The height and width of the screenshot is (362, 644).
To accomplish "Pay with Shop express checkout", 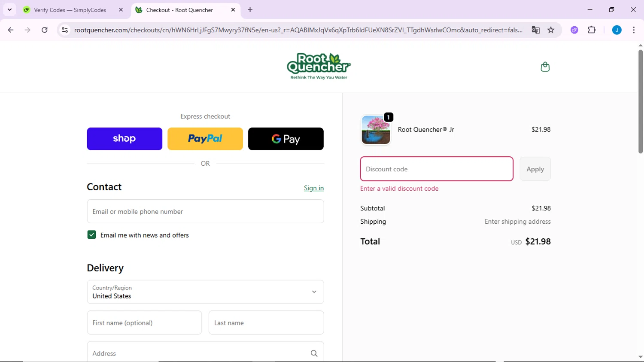I will (125, 139).
